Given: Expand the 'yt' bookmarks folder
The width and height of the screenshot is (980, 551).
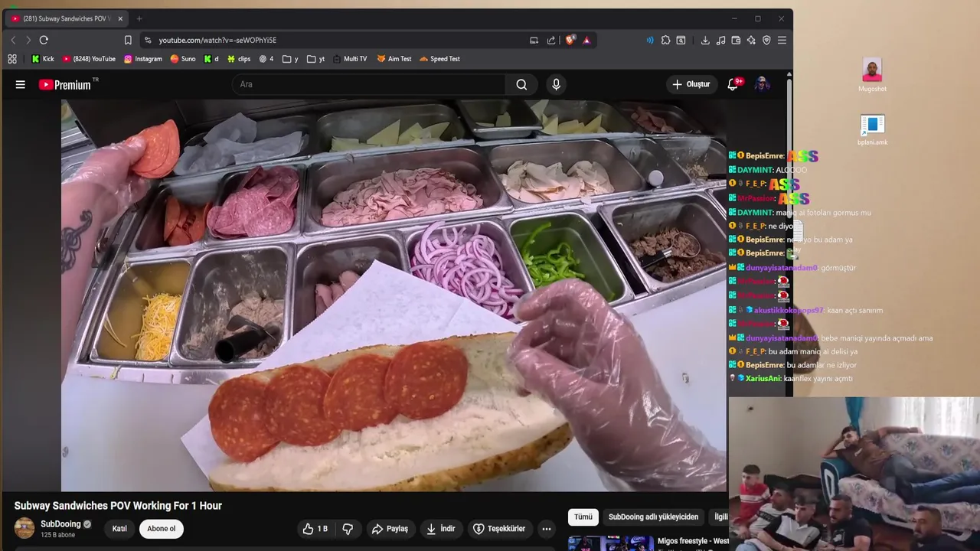Looking at the screenshot, I should [x=315, y=58].
